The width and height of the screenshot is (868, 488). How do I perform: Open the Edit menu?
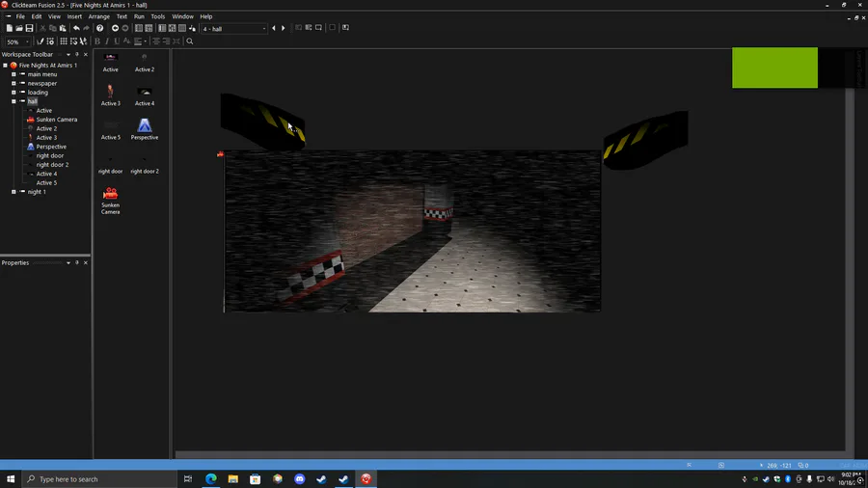coord(37,16)
